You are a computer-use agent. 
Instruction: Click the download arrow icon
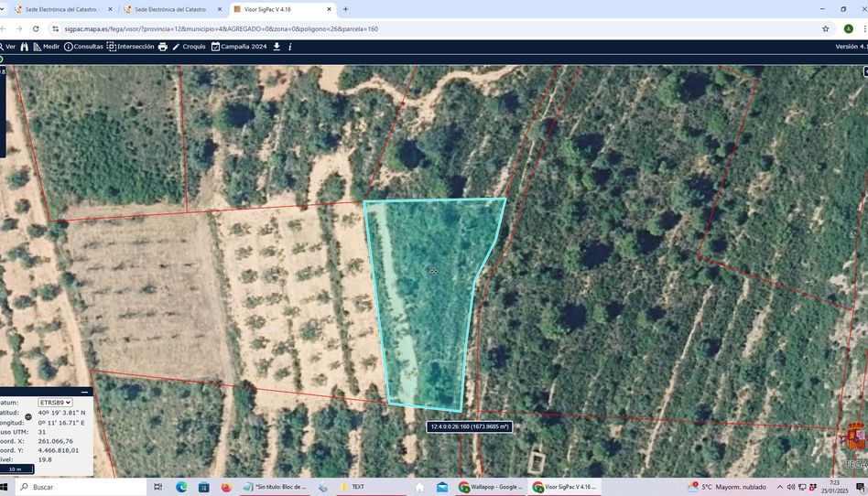pyautogui.click(x=277, y=47)
